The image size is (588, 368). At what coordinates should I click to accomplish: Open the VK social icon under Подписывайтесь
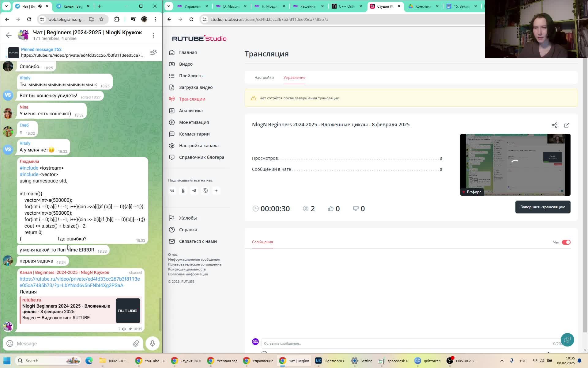point(172,190)
